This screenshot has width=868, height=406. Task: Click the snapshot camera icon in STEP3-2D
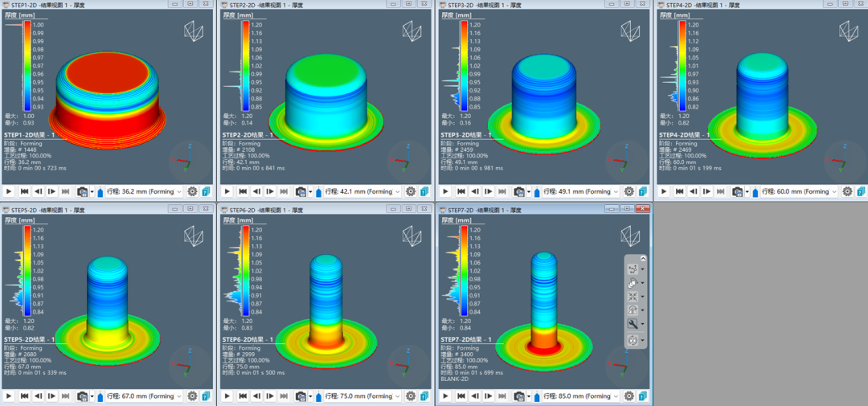(x=519, y=191)
